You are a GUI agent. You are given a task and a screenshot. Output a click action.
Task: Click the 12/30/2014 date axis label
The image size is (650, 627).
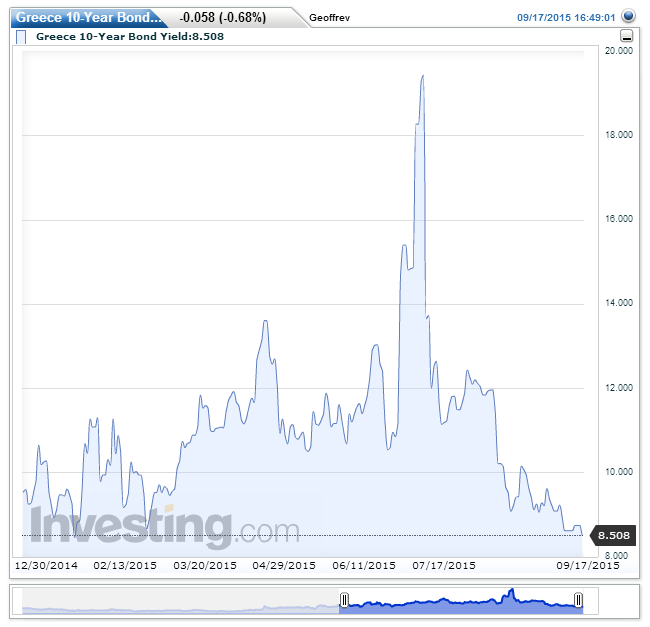pyautogui.click(x=45, y=565)
